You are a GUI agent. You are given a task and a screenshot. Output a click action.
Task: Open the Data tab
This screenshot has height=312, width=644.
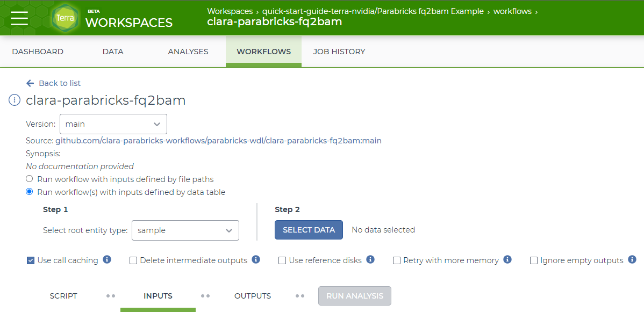click(113, 52)
